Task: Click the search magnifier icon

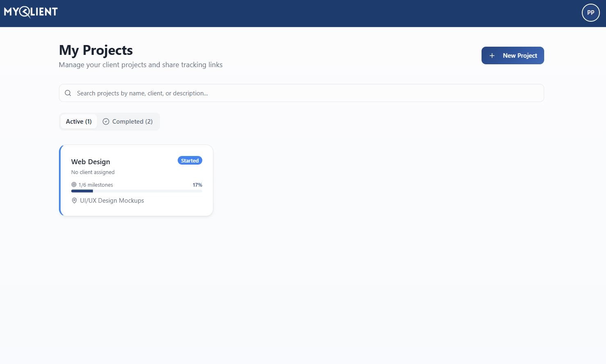Action: tap(68, 93)
